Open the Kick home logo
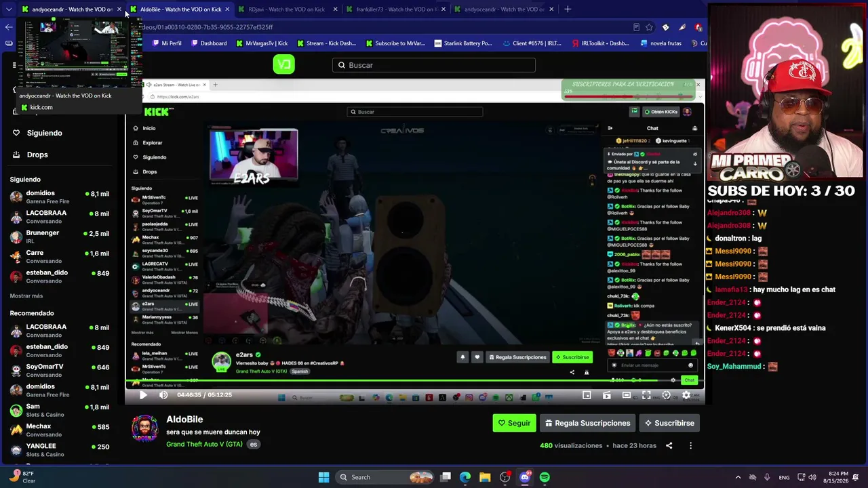This screenshot has width=868, height=488. point(283,64)
